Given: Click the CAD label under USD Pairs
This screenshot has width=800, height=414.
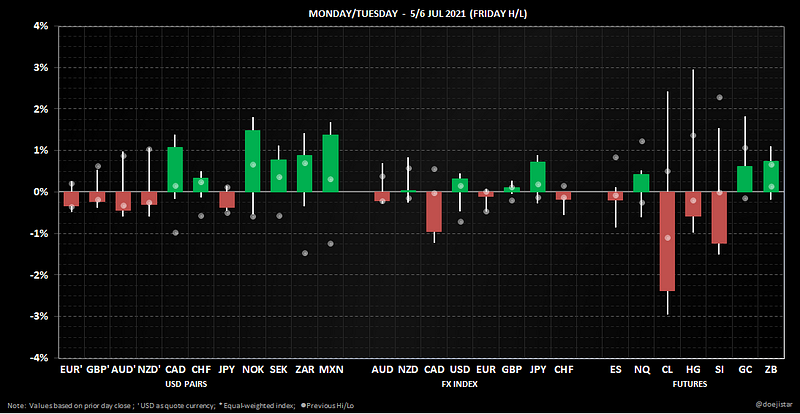Looking at the screenshot, I should (x=175, y=369).
